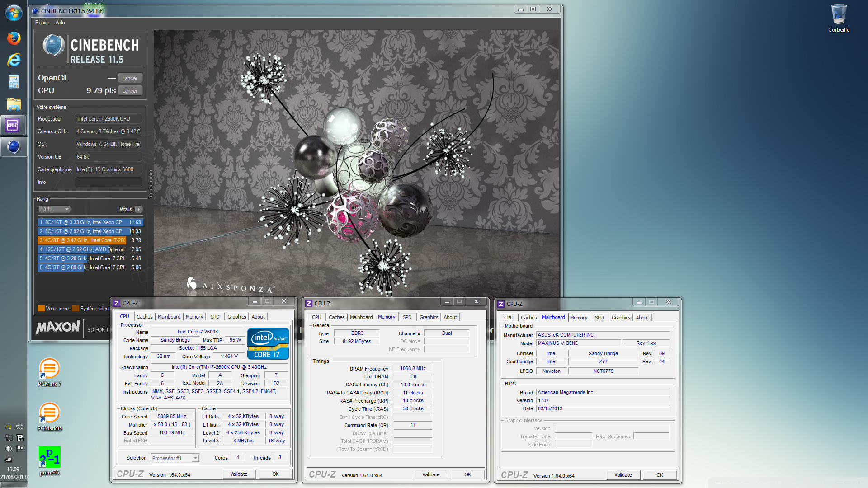The image size is (868, 488).
Task: Select ranking row 4C/8T @ 3.20 GHz
Action: pos(90,258)
